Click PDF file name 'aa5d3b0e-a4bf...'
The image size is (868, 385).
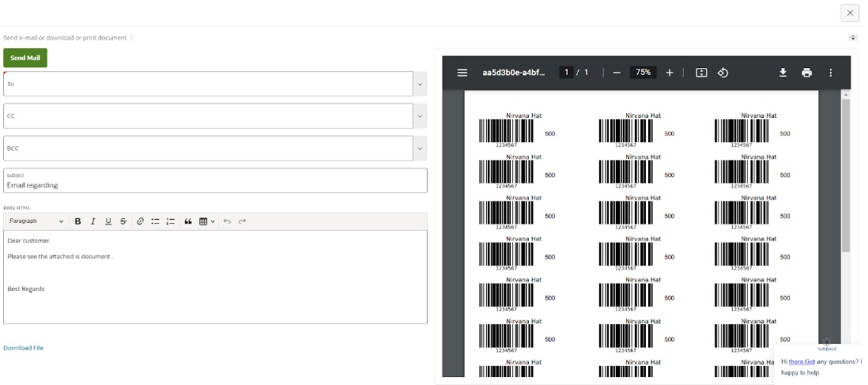tap(514, 73)
